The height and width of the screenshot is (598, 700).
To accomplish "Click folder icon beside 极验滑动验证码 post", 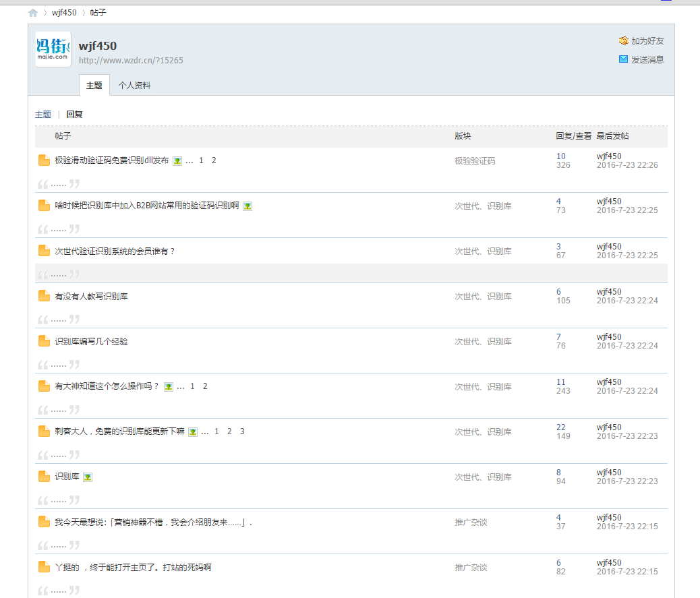I will 44,160.
